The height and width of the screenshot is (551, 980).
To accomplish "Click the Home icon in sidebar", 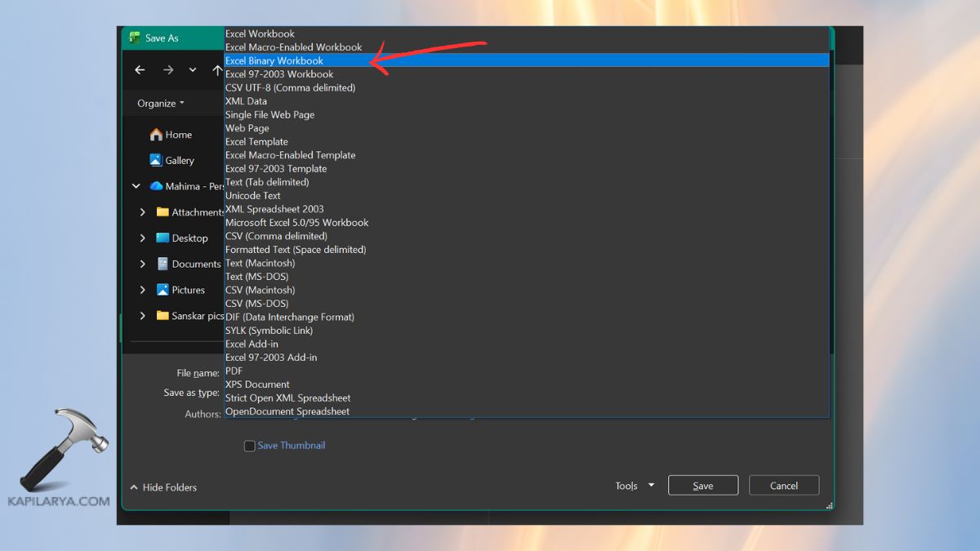I will [x=156, y=135].
